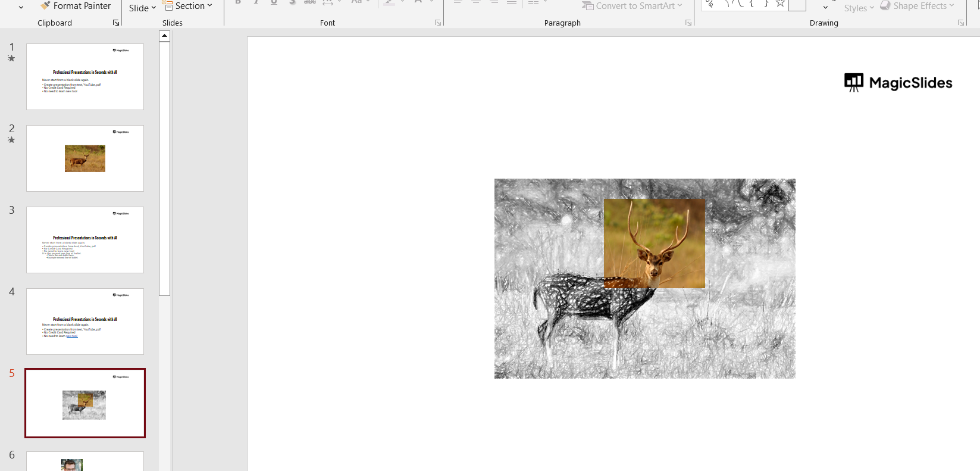Click the scroll up arrow in slide panel
This screenshot has height=471, width=980.
(x=165, y=36)
